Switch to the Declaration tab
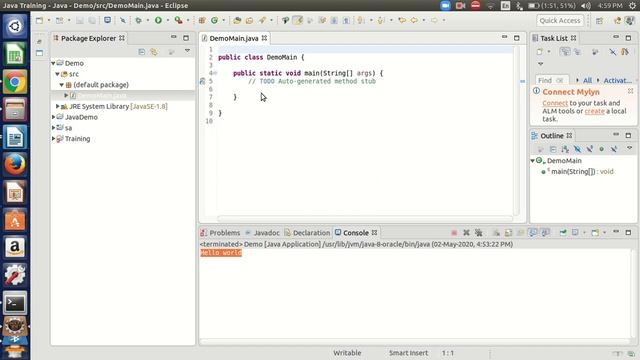 point(307,233)
